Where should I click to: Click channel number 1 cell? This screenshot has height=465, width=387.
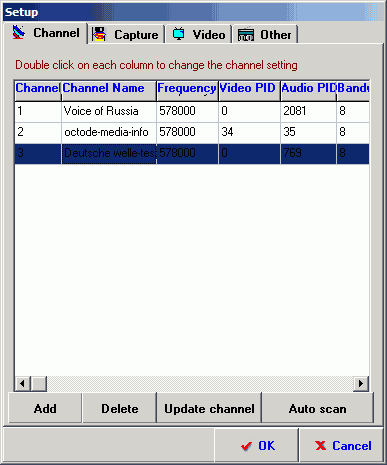(x=38, y=111)
